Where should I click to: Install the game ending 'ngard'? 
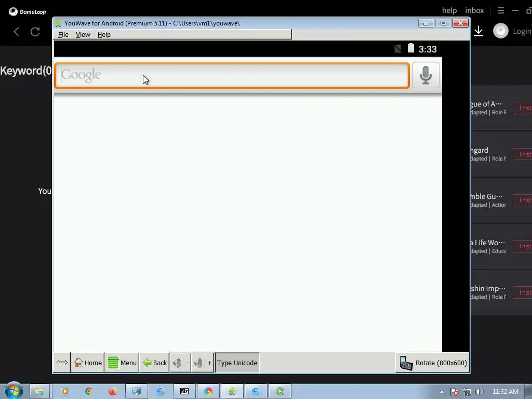pos(523,154)
